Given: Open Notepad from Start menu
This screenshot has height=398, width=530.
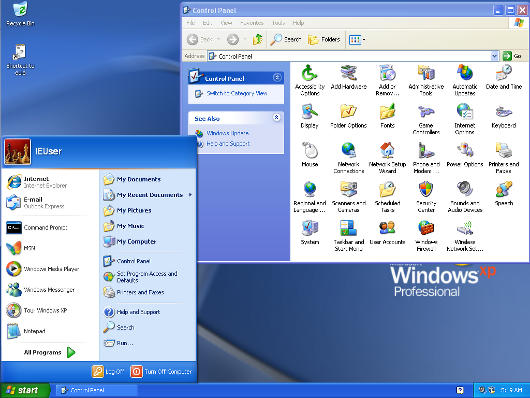Looking at the screenshot, I should point(26,331).
